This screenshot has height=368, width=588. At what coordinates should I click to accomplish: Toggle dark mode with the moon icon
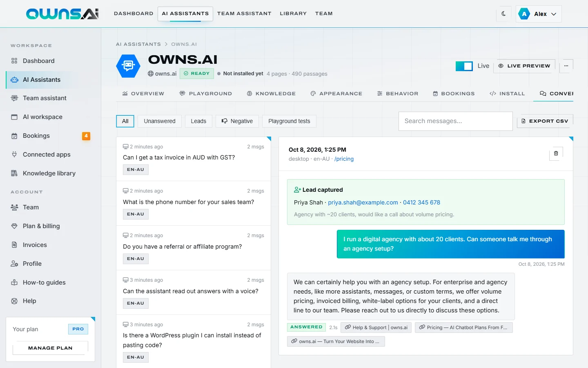pyautogui.click(x=503, y=13)
